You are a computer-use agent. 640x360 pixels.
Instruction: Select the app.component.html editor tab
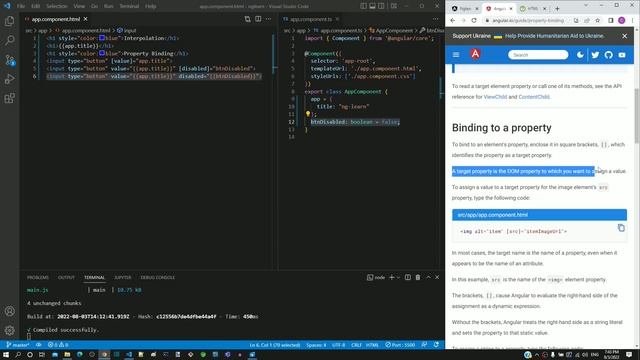click(x=56, y=19)
